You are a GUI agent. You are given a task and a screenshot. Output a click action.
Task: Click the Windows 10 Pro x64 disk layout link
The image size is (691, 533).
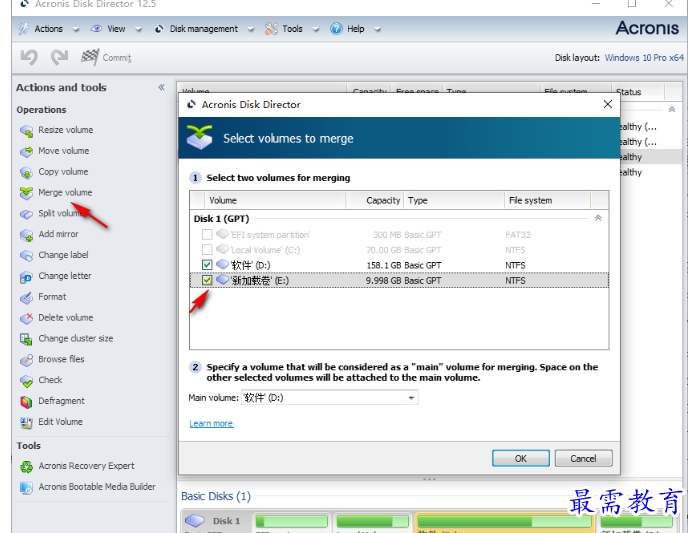coord(644,58)
